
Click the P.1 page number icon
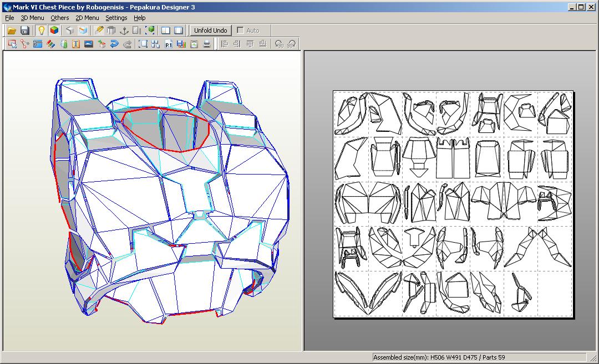(167, 44)
